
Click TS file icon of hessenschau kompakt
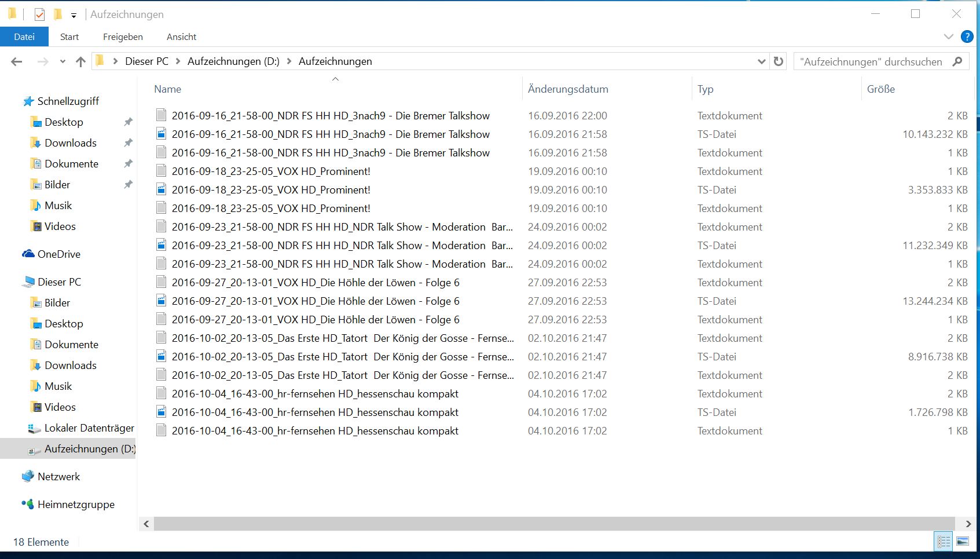click(x=162, y=412)
